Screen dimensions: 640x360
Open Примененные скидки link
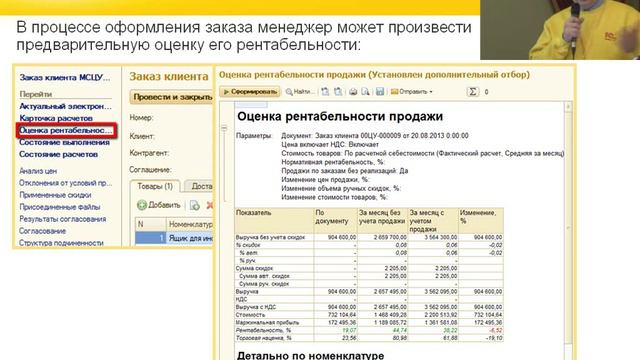[55, 195]
